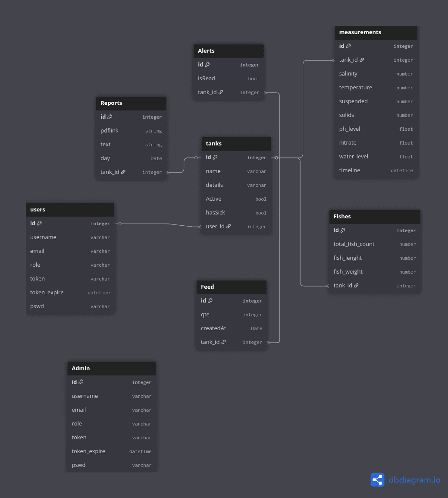The width and height of the screenshot is (448, 498).
Task: Click the qte field in Feed
Action: [x=231, y=315]
